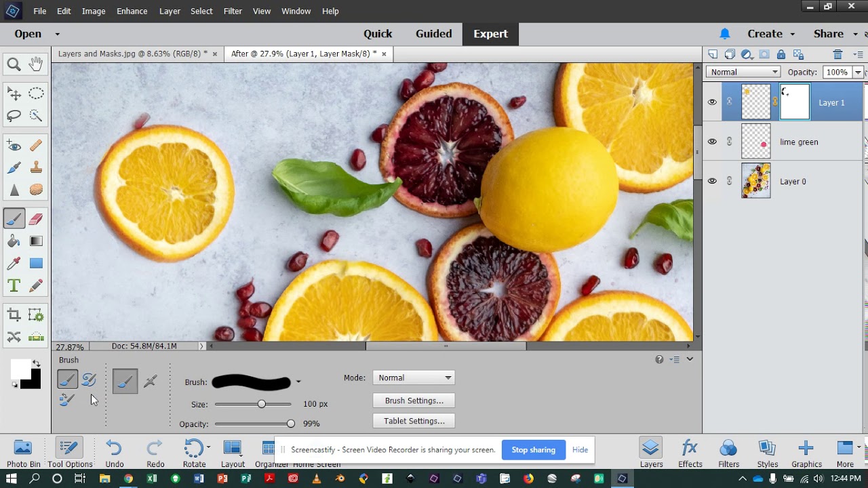The height and width of the screenshot is (488, 868).
Task: Select the Sponge tool
Action: click(x=36, y=190)
